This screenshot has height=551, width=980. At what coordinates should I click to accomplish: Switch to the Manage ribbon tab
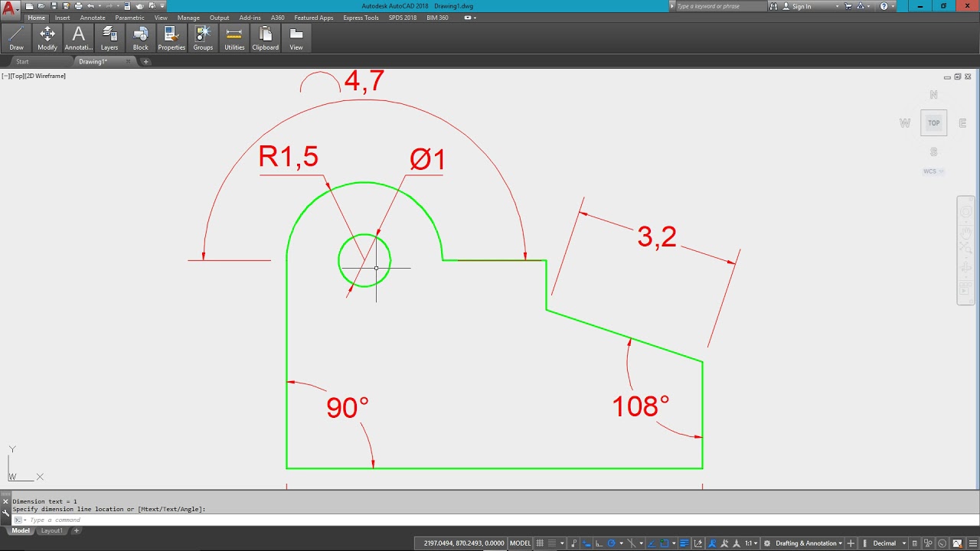188,18
